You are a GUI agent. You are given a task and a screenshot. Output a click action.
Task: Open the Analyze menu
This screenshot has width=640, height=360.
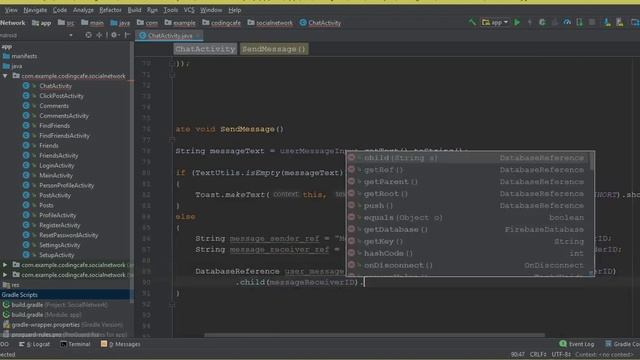pyautogui.click(x=83, y=10)
